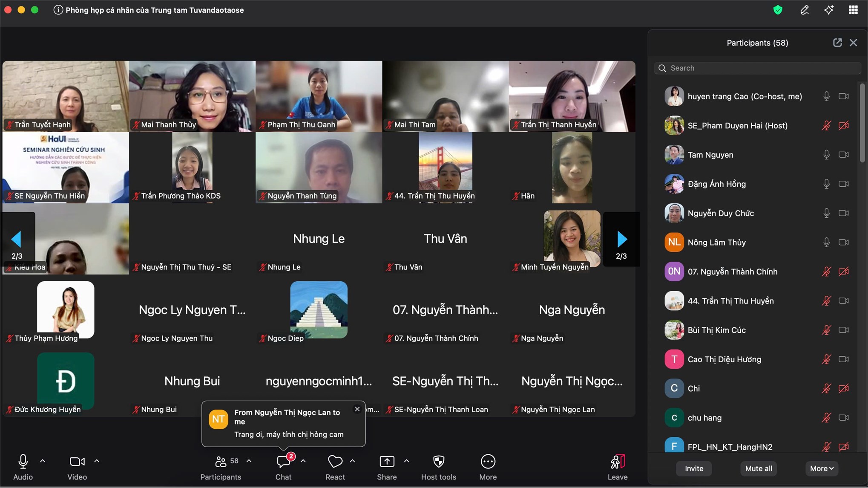
Task: Open the Host tools panel
Action: [438, 461]
